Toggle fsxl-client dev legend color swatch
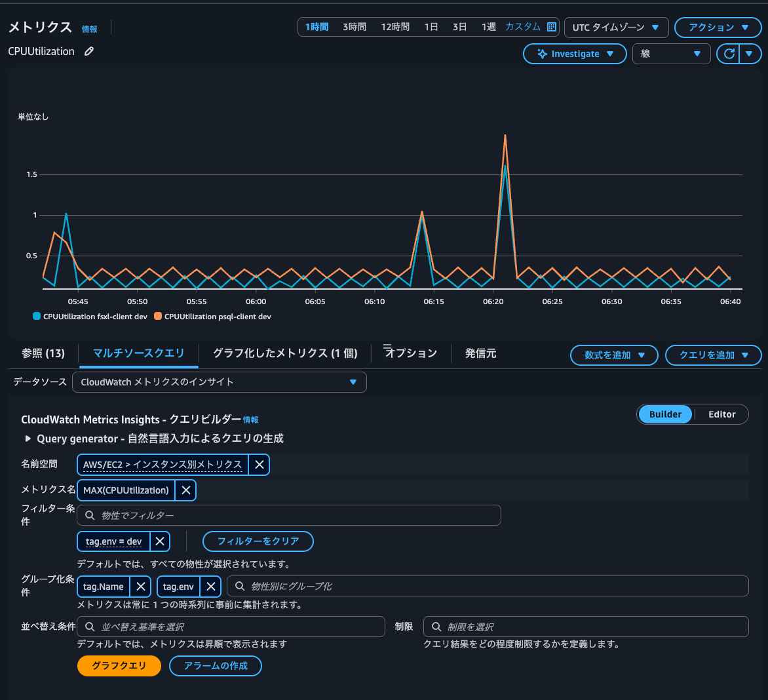This screenshot has width=768, height=700. pyautogui.click(x=37, y=316)
